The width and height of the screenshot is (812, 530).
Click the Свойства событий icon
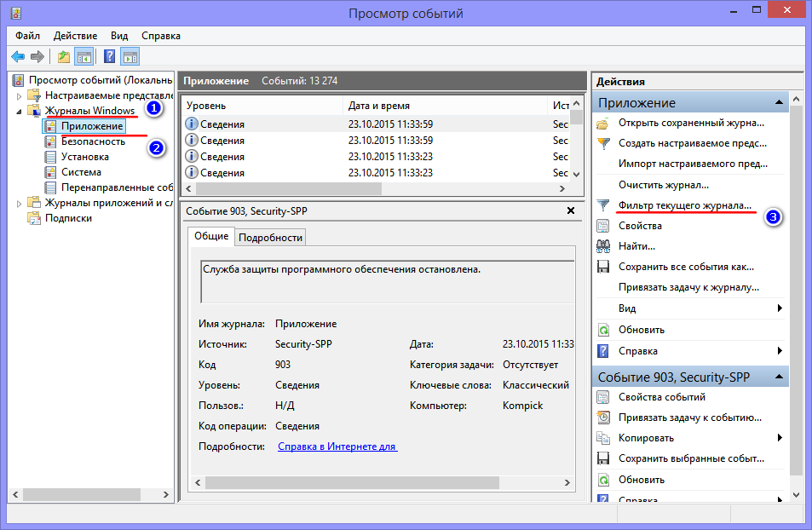click(602, 397)
